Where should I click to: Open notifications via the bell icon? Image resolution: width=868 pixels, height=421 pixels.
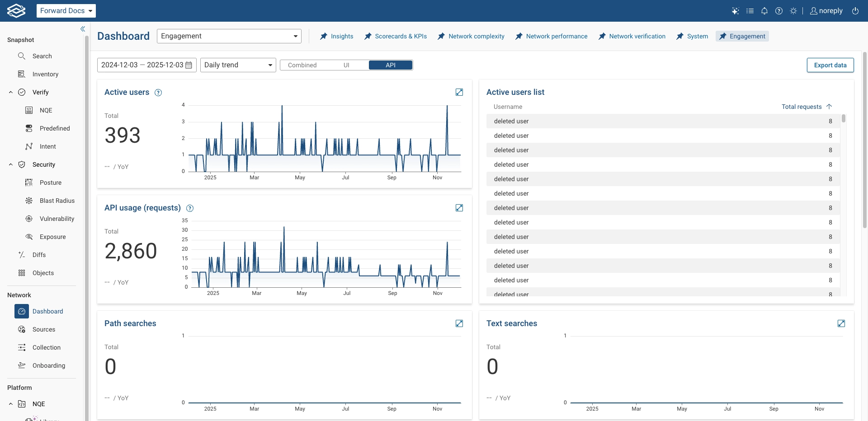point(764,10)
